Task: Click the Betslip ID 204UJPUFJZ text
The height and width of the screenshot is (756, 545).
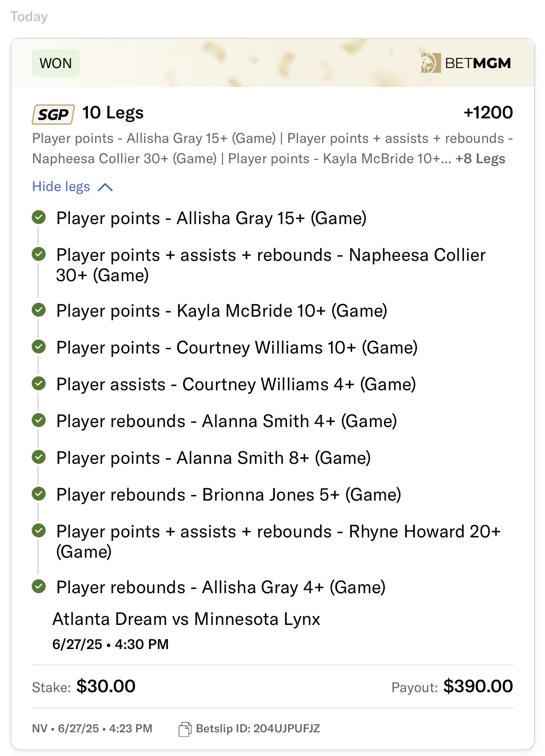Action: pos(258,729)
